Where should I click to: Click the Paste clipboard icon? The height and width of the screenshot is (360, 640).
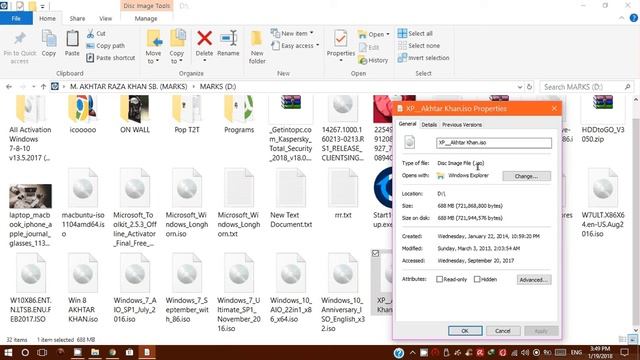pyautogui.click(x=72, y=39)
